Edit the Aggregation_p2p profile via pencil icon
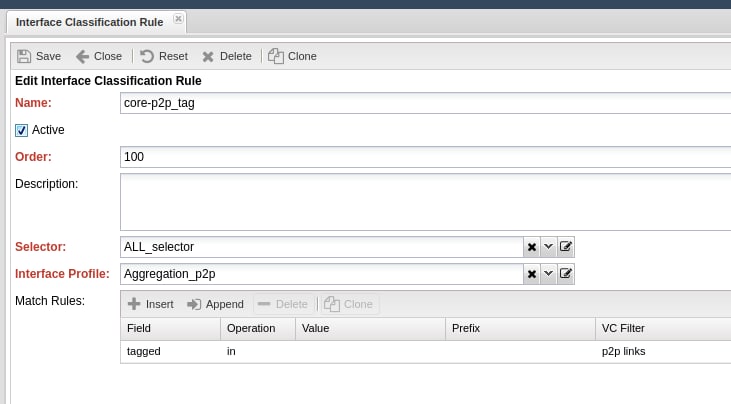The width and height of the screenshot is (731, 404). pyautogui.click(x=565, y=274)
